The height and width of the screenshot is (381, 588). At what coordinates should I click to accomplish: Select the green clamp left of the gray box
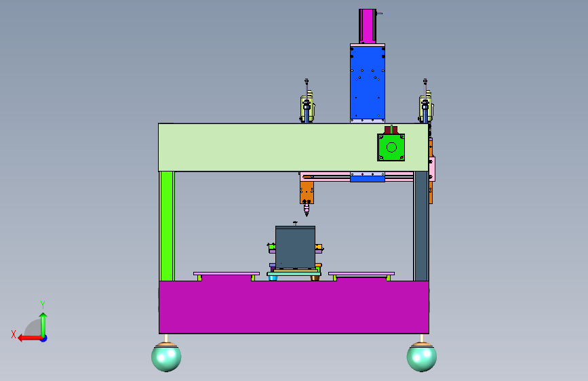271,246
